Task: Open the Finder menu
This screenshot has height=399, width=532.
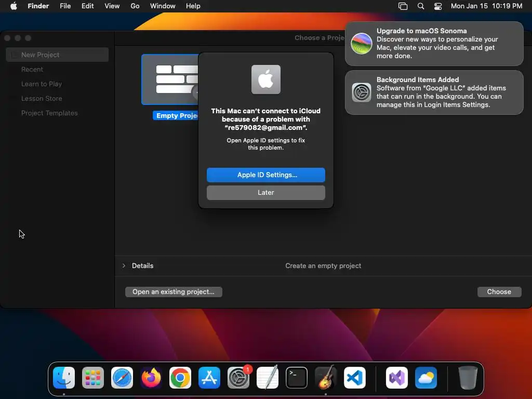Action: click(x=38, y=6)
